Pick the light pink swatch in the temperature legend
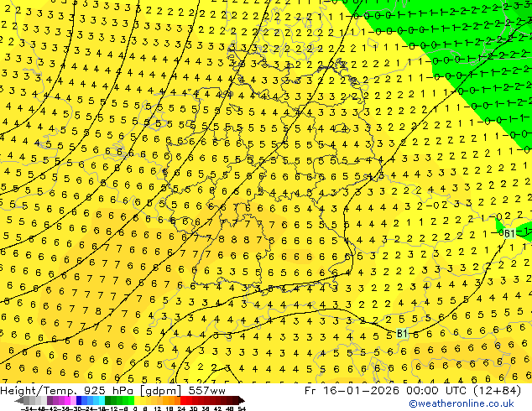Image resolution: width=532 pixels, height=411 pixels. (73, 400)
